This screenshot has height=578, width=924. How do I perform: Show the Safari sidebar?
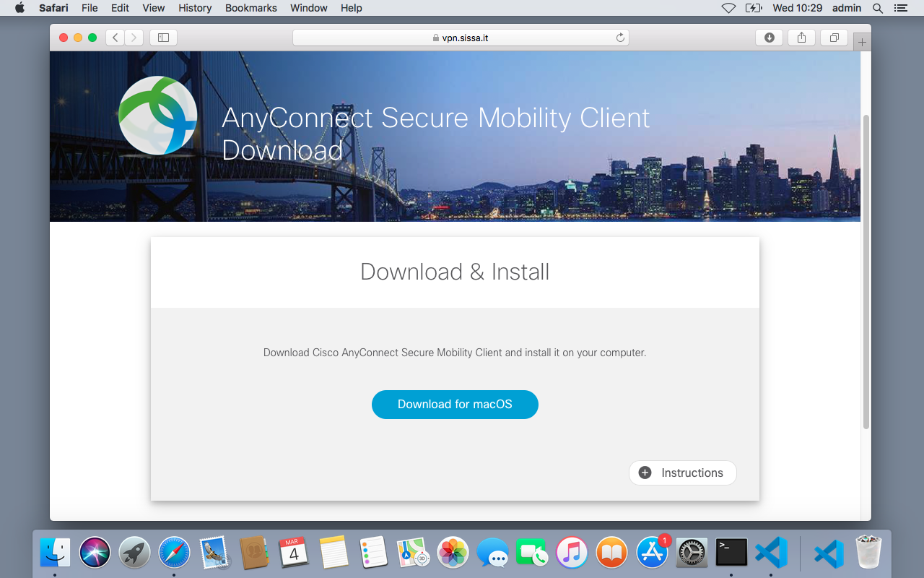click(163, 38)
